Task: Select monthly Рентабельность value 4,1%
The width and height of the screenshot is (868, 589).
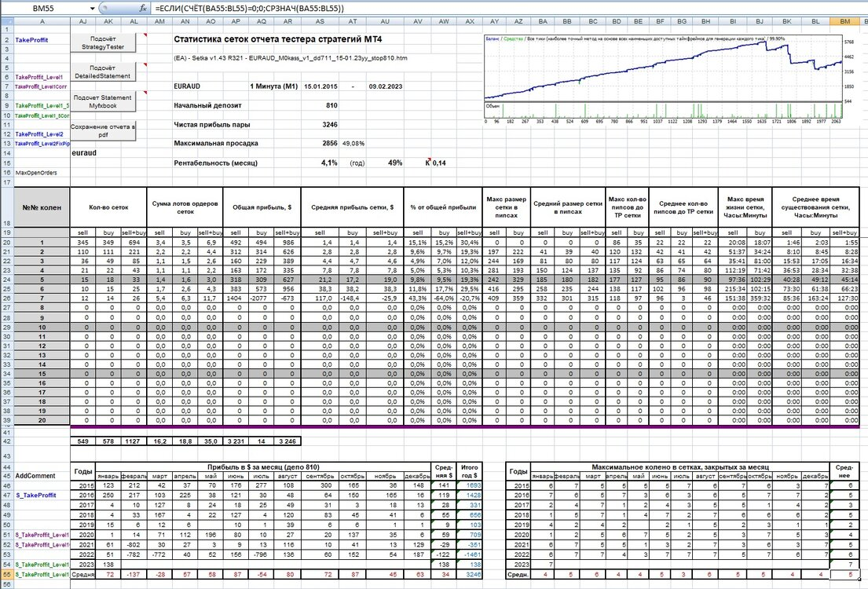Action: 320,163
